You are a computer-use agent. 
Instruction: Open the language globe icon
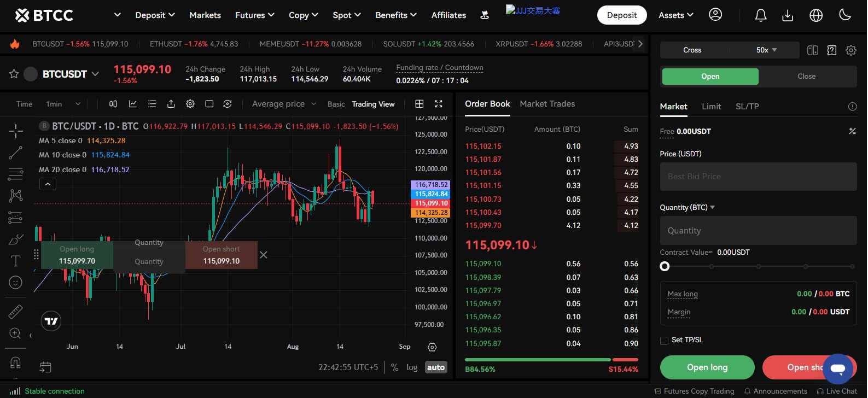coord(816,15)
